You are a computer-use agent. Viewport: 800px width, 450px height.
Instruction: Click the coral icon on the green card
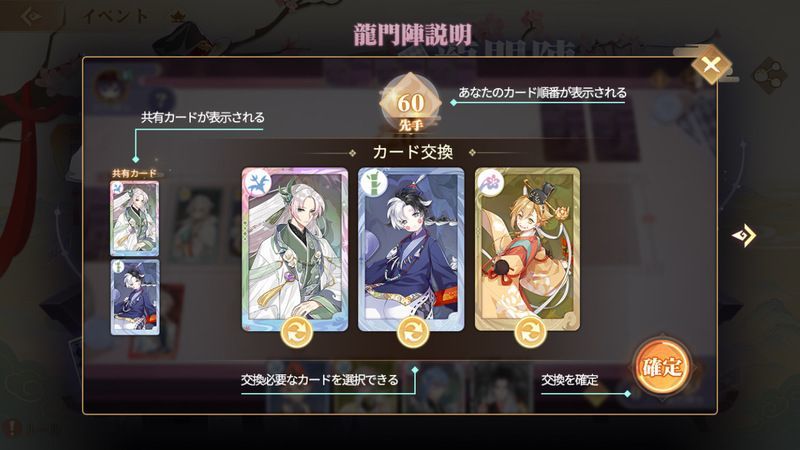(x=259, y=184)
